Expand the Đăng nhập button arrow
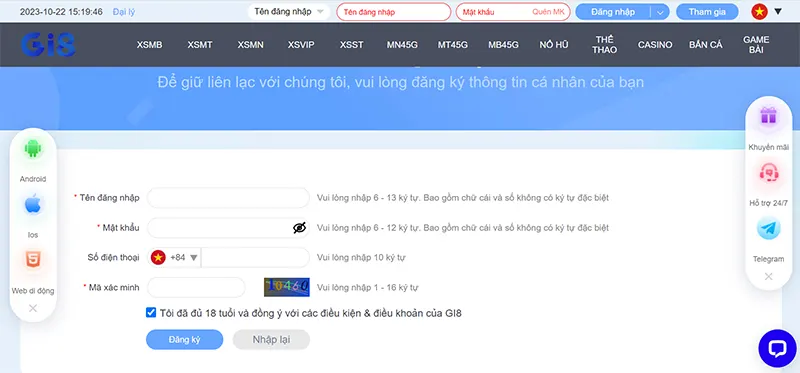This screenshot has width=800, height=373. coord(660,12)
